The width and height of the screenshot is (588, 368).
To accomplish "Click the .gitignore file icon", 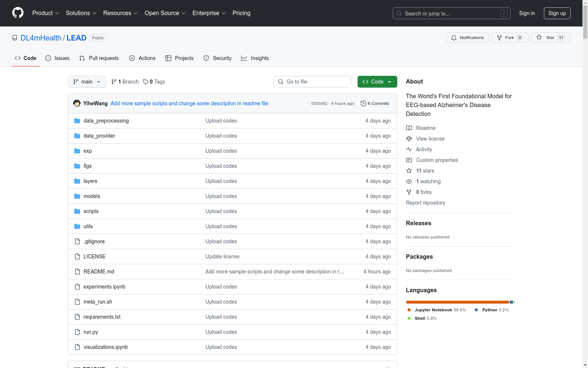I will click(77, 241).
